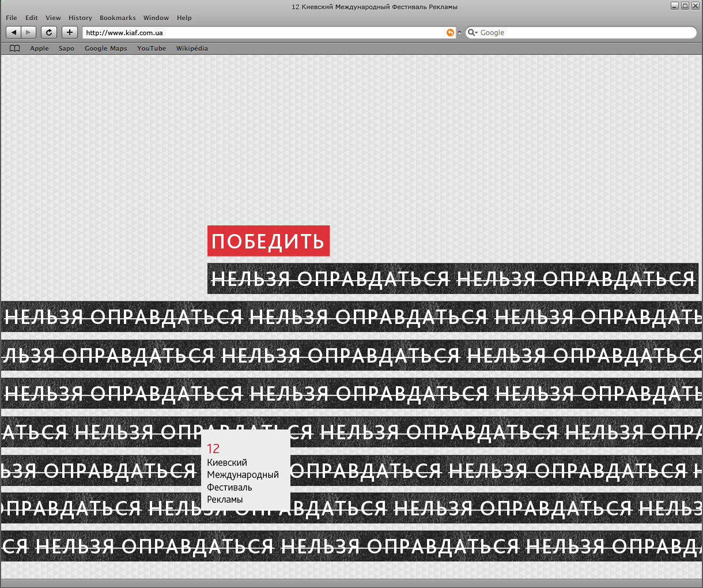Open the Edit menu
Screen dimensions: 703x588
tap(32, 18)
